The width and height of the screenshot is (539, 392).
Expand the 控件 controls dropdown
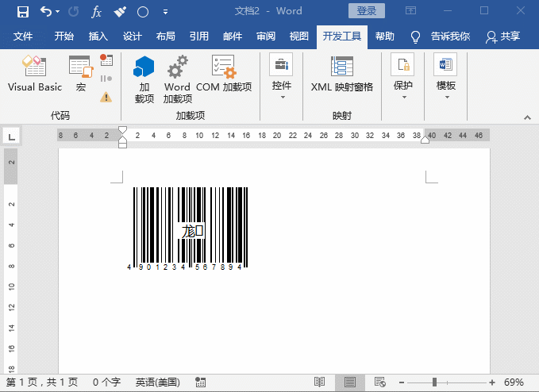coord(282,77)
